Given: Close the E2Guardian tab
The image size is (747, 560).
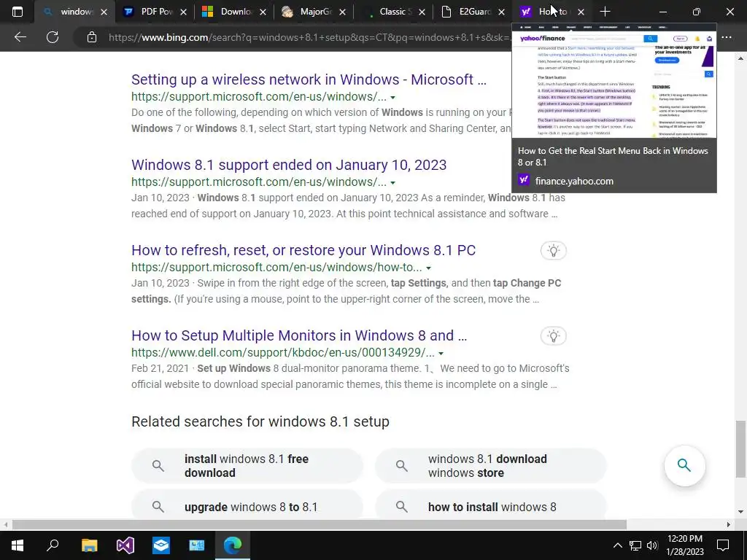Looking at the screenshot, I should pyautogui.click(x=502, y=12).
